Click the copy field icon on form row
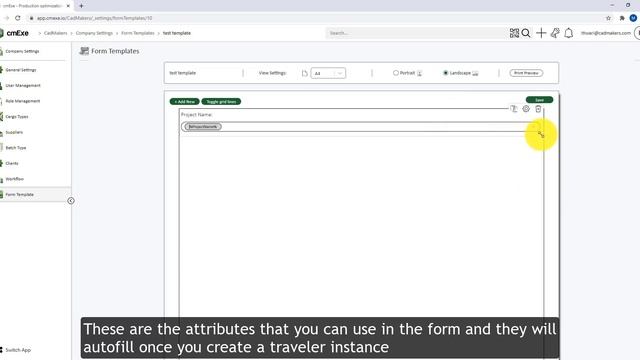 (x=514, y=109)
